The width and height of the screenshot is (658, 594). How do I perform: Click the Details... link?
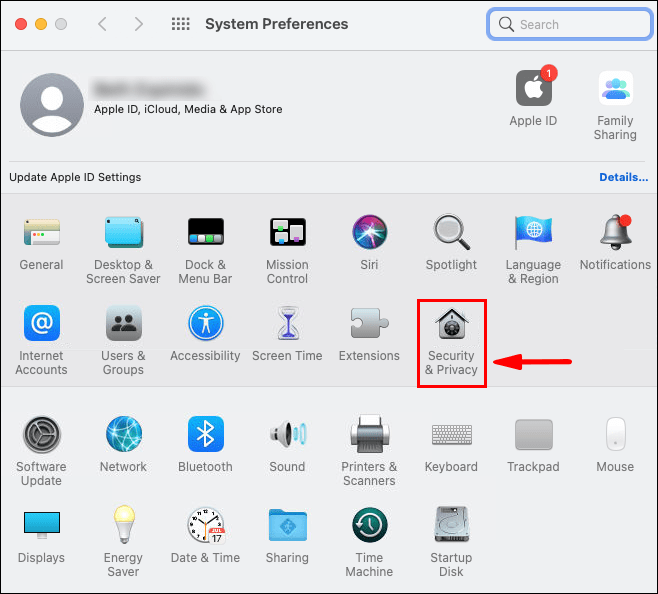[x=623, y=177]
